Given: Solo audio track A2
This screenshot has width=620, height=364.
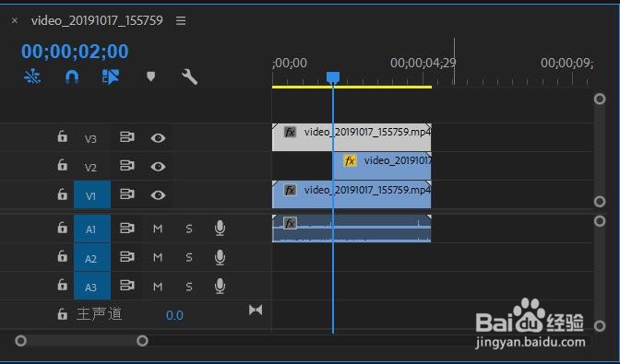Looking at the screenshot, I should click(189, 258).
